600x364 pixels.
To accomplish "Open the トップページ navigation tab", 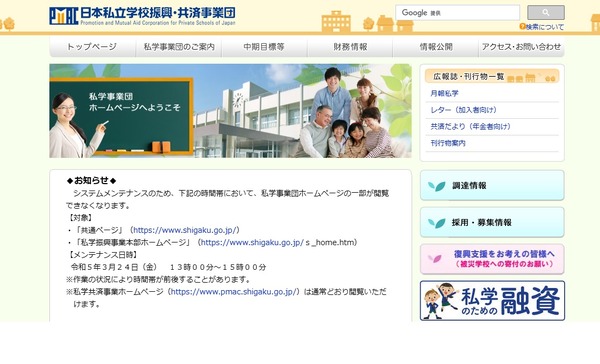I will [x=92, y=47].
